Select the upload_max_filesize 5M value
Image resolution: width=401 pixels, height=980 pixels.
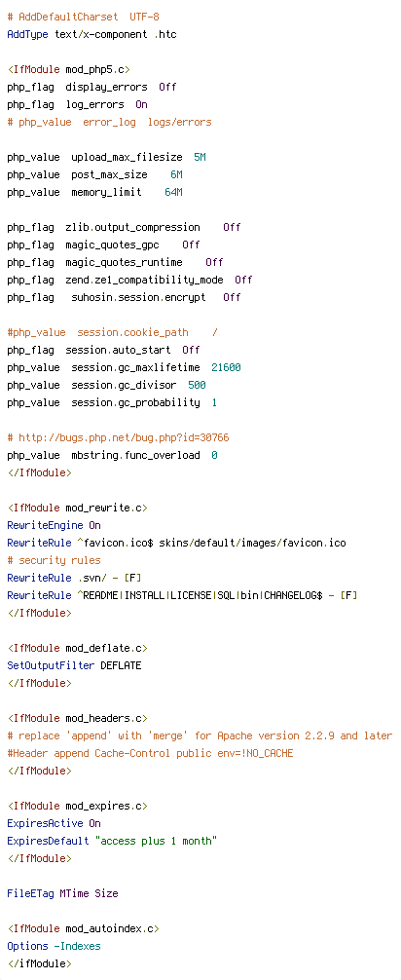click(200, 157)
